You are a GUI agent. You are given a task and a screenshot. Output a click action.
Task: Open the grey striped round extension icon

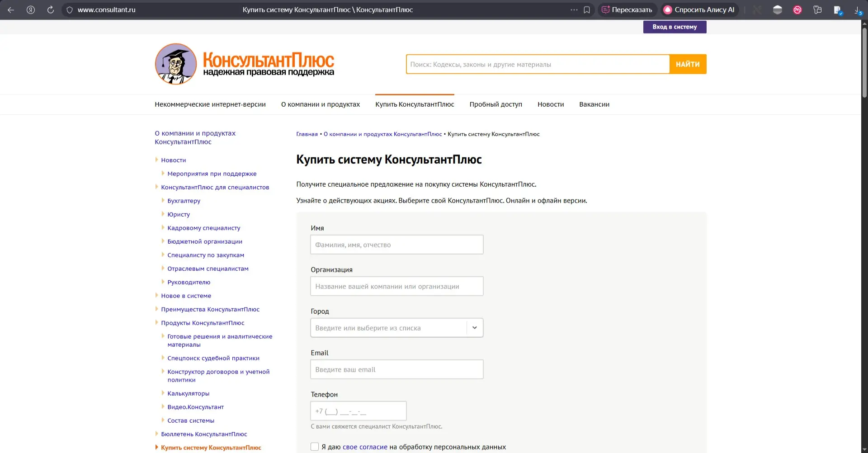click(x=778, y=9)
